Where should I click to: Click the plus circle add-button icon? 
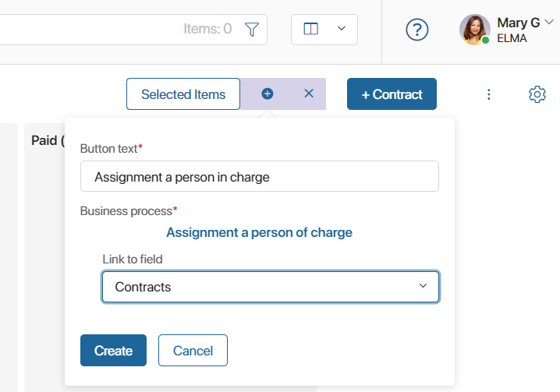[268, 94]
